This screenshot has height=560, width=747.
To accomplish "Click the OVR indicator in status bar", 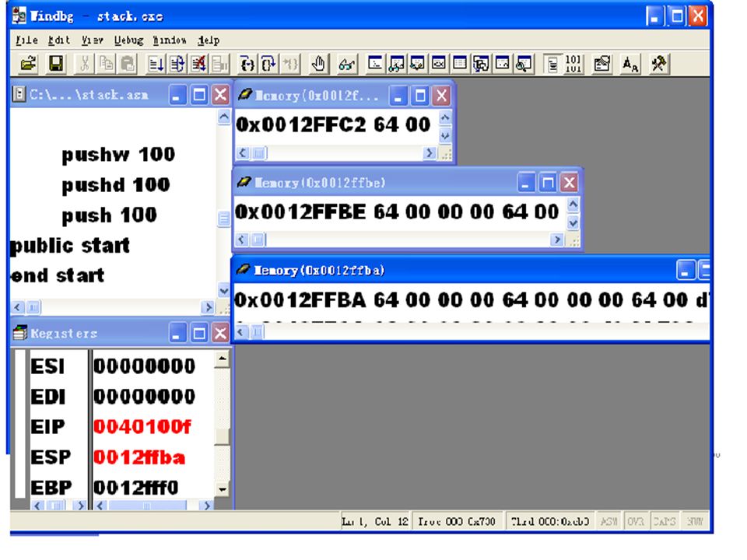I will [636, 521].
